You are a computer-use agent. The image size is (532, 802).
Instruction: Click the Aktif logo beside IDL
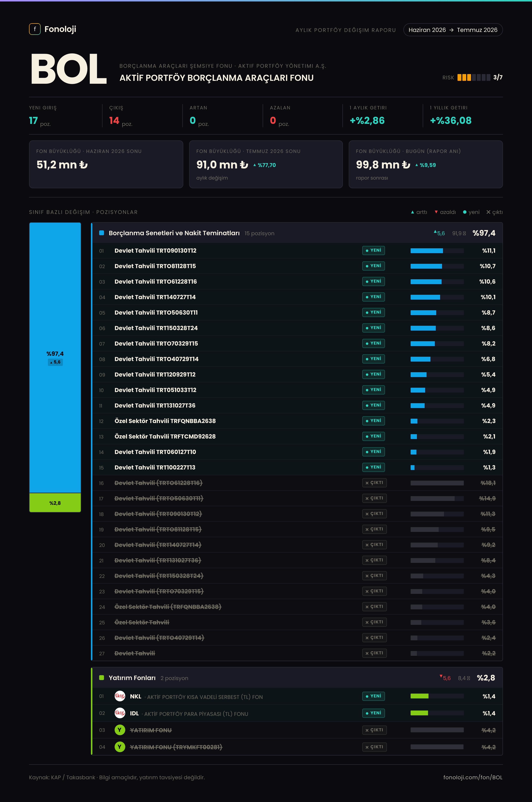pos(120,713)
